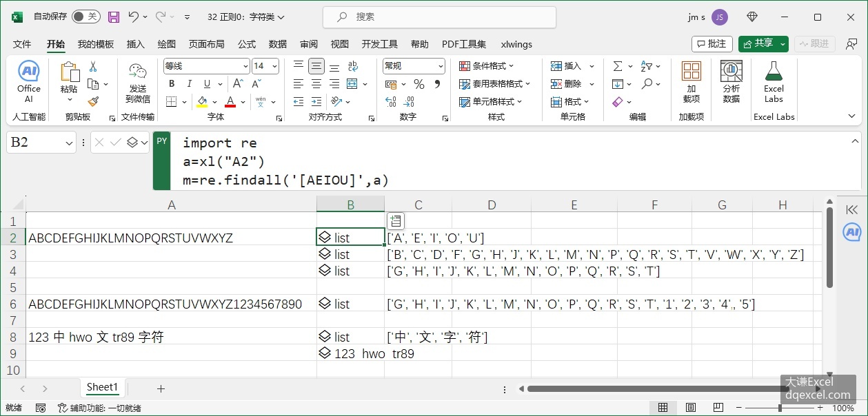Open Format as Table (套用表格格式) menu
The height and width of the screenshot is (416, 868).
(x=495, y=84)
